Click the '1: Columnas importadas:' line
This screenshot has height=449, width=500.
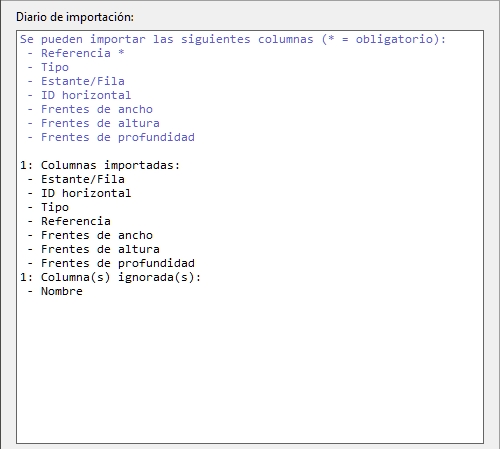pos(100,165)
